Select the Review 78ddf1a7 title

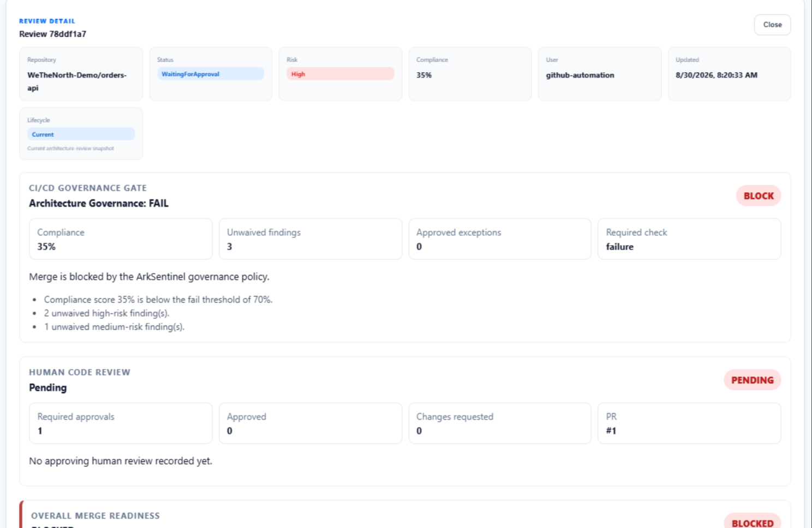click(x=52, y=34)
